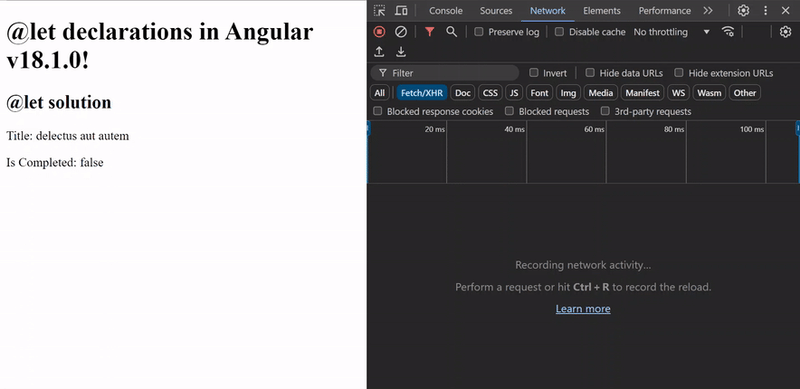This screenshot has height=389, width=800.
Task: Select the Fetch/XHR filter
Action: (422, 93)
